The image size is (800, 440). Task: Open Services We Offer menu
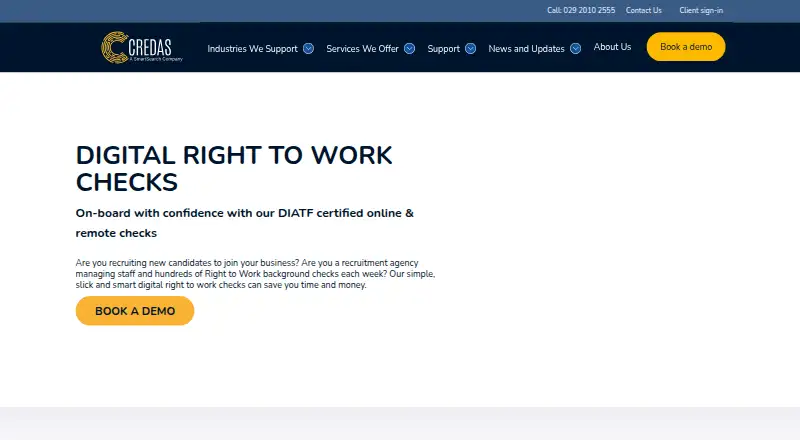[x=362, y=48]
